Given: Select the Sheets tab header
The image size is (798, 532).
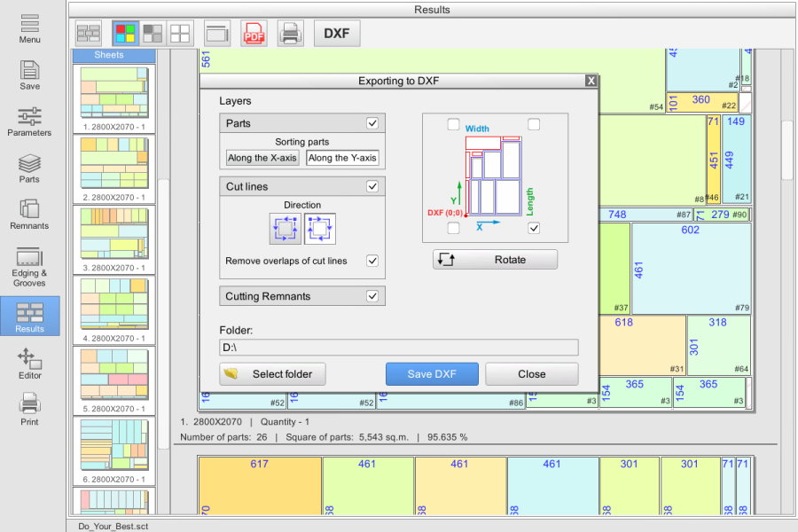Looking at the screenshot, I should click(x=114, y=55).
